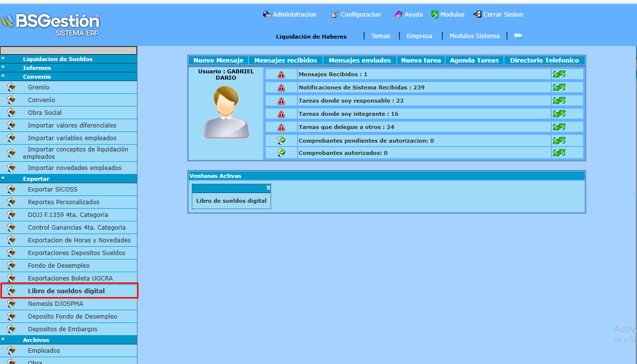Click the Configuracion pencil icon

point(335,15)
